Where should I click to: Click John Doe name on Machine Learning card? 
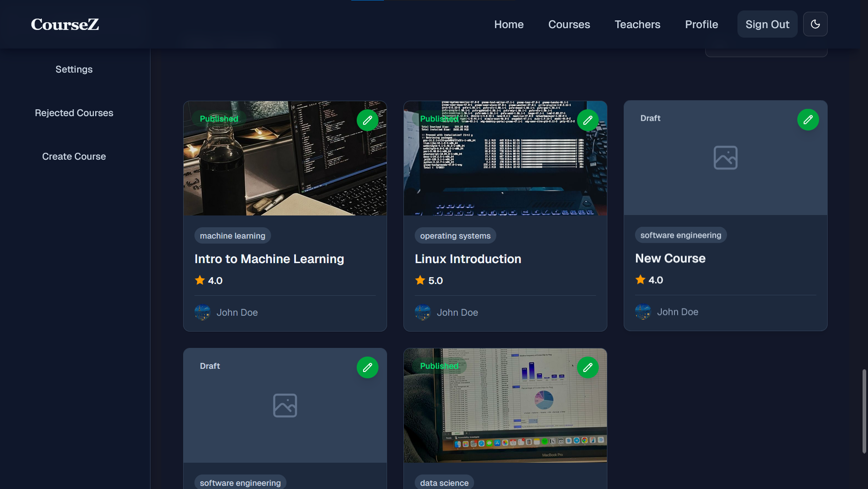[237, 313]
